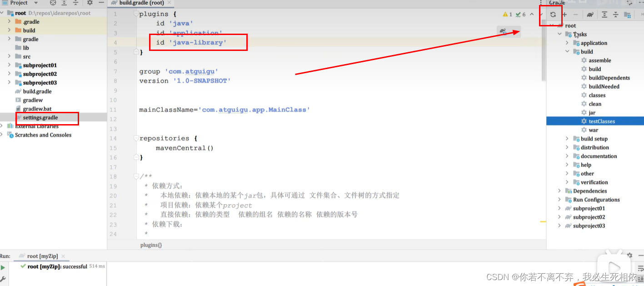Screen dimensions: 644x286
Task: Expand gradle folder in Project tree
Action: click(10, 39)
